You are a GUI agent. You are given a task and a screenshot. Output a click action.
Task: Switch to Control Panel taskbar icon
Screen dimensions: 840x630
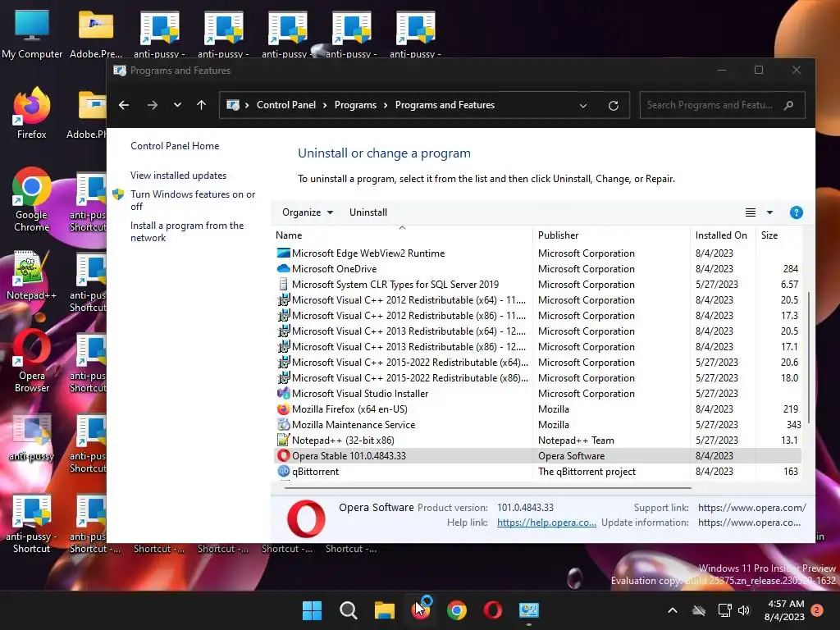[529, 610]
